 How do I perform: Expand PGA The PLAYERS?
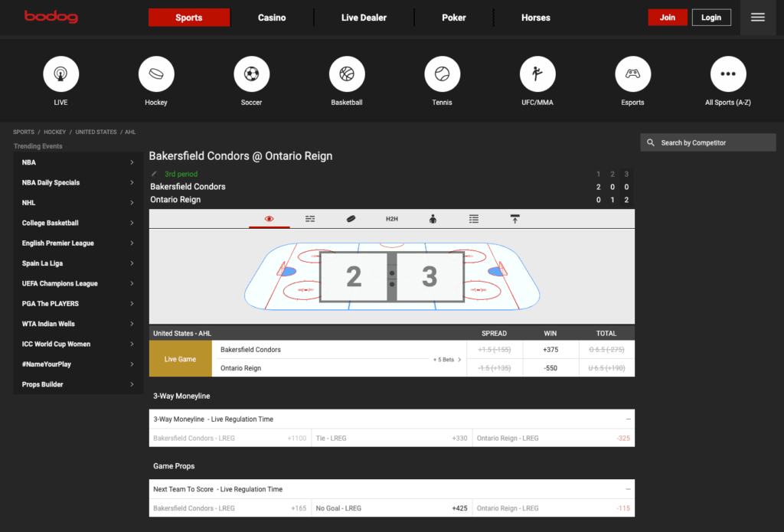(78, 303)
